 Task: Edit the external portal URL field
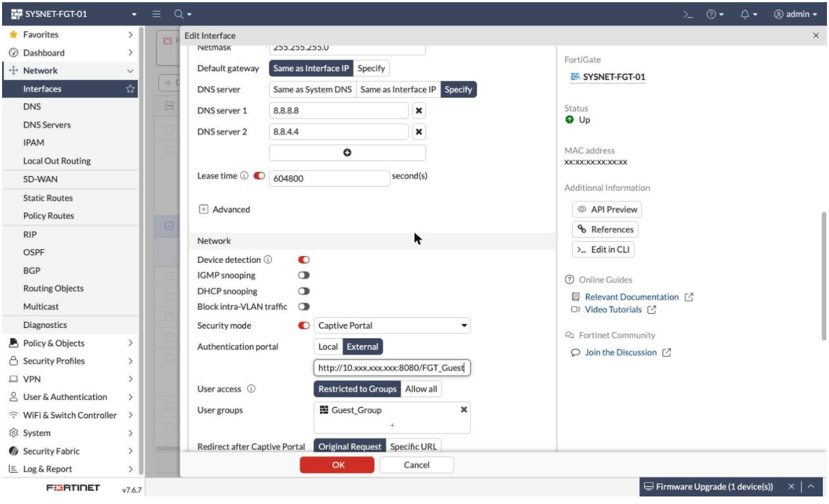(x=392, y=368)
